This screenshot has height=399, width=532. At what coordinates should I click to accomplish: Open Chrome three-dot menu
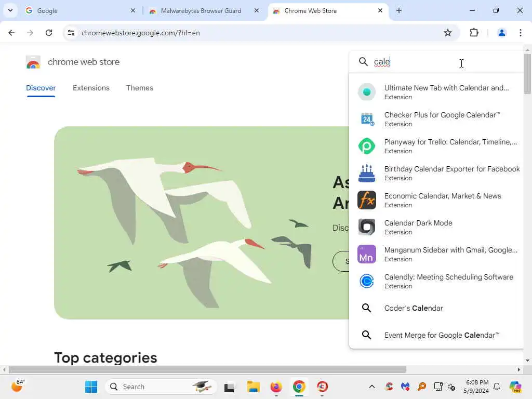point(521,33)
